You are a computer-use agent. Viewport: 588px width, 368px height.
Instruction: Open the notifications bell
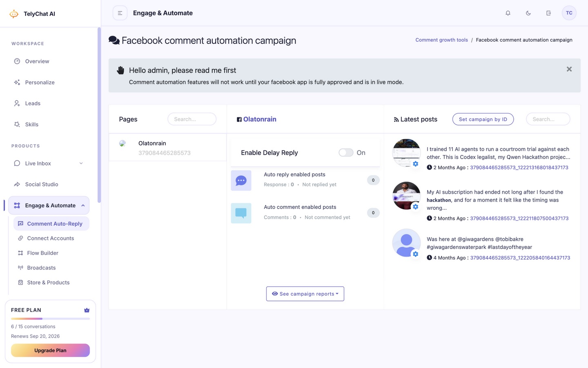point(508,13)
